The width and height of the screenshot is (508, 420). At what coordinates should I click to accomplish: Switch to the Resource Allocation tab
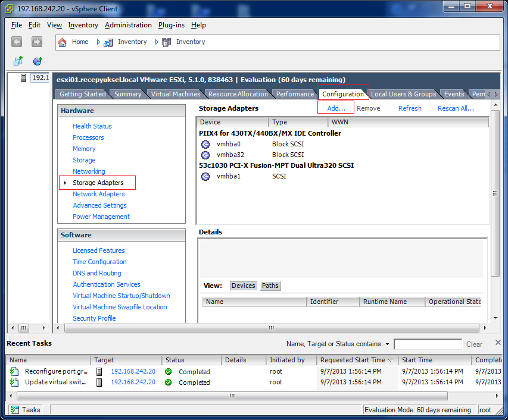[238, 94]
